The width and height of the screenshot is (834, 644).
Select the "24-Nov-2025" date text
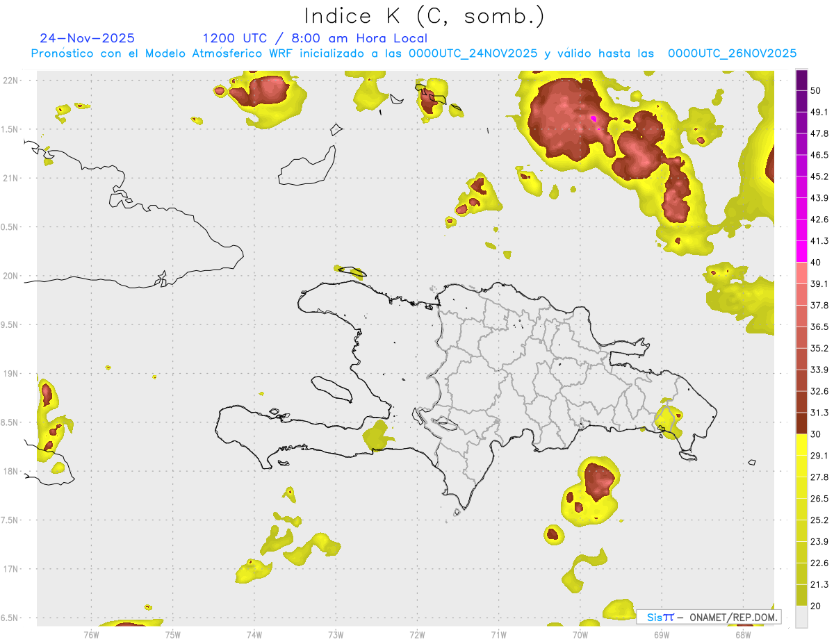coord(88,38)
